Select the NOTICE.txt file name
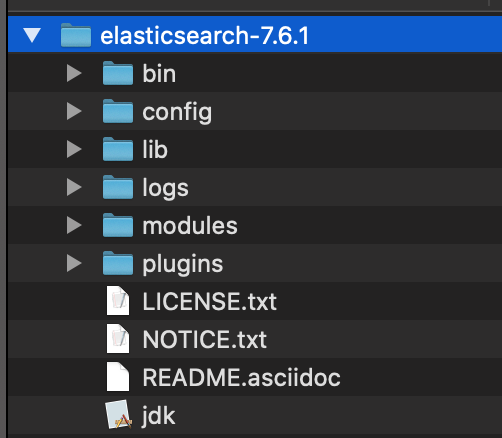The height and width of the screenshot is (438, 502). [x=205, y=339]
